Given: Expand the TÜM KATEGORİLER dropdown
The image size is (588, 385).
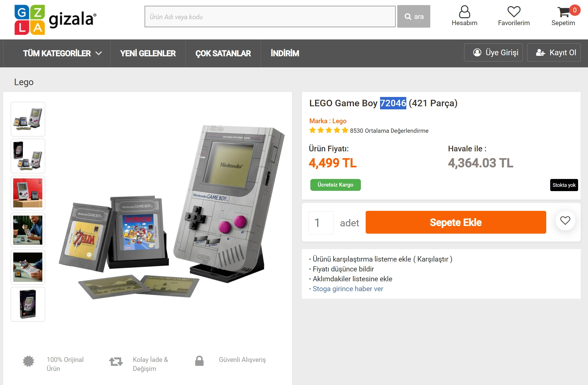Looking at the screenshot, I should click(63, 53).
